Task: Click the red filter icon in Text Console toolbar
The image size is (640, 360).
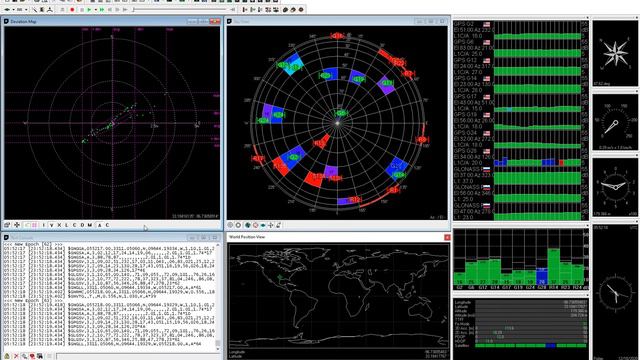Action: pyautogui.click(x=32, y=356)
